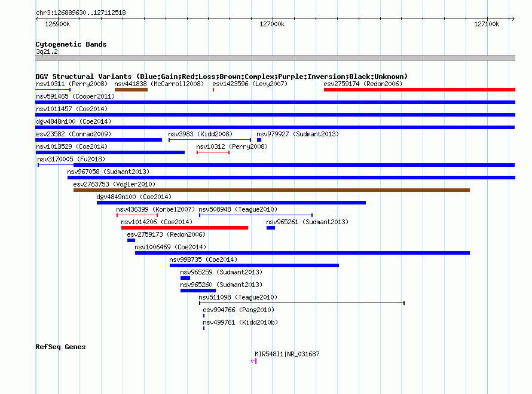
Task: Click the nsv10311 (Perry2008) variant label
Action: pos(72,84)
